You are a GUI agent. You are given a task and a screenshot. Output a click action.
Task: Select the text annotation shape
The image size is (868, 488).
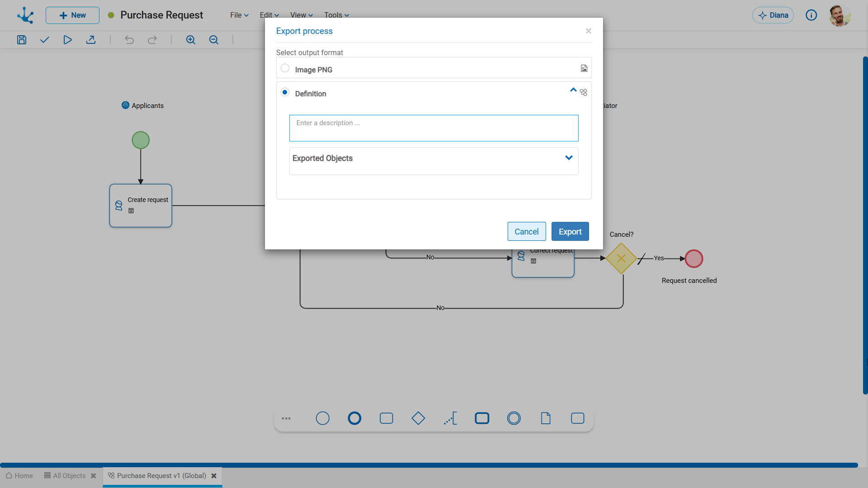(450, 418)
